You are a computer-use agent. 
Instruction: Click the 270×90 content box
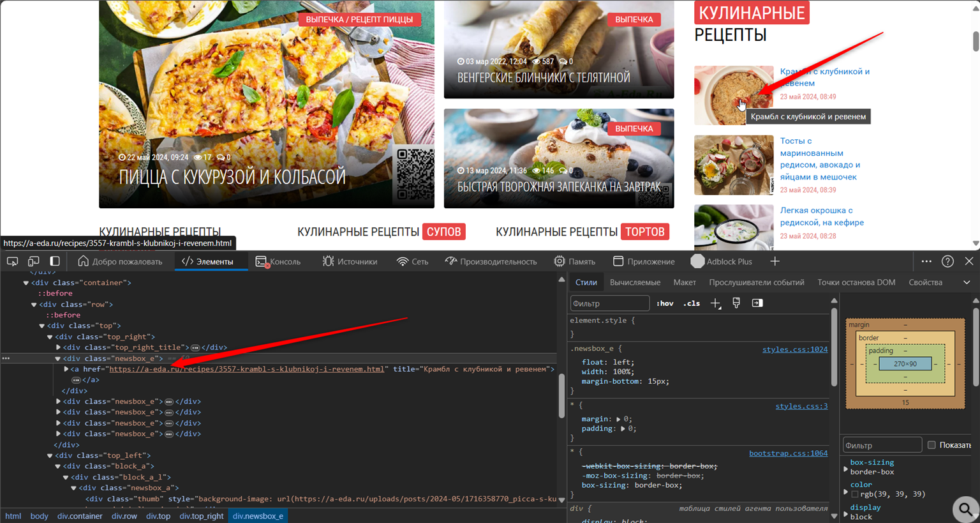905,364
